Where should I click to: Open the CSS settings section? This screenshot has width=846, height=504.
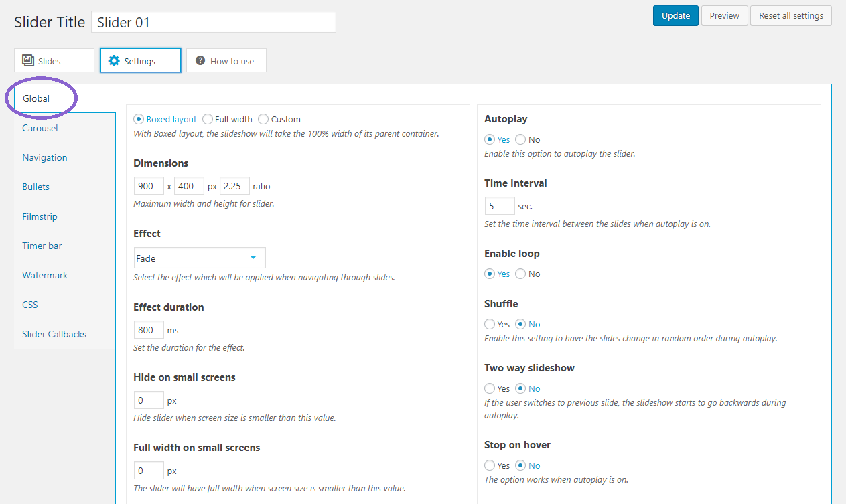30,305
